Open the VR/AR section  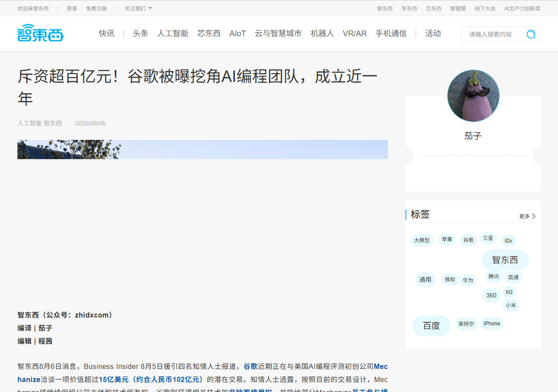click(354, 34)
